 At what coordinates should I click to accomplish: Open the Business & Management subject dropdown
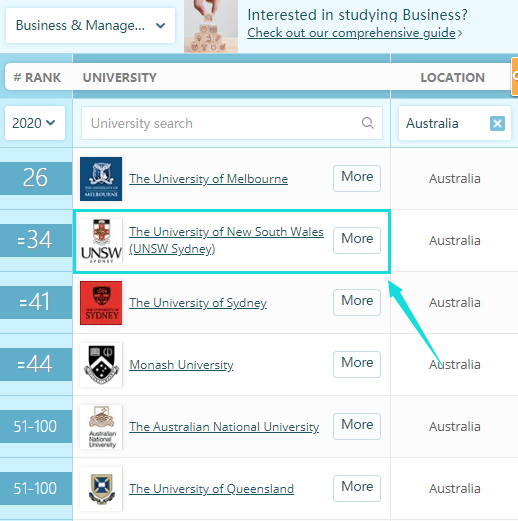[90, 26]
